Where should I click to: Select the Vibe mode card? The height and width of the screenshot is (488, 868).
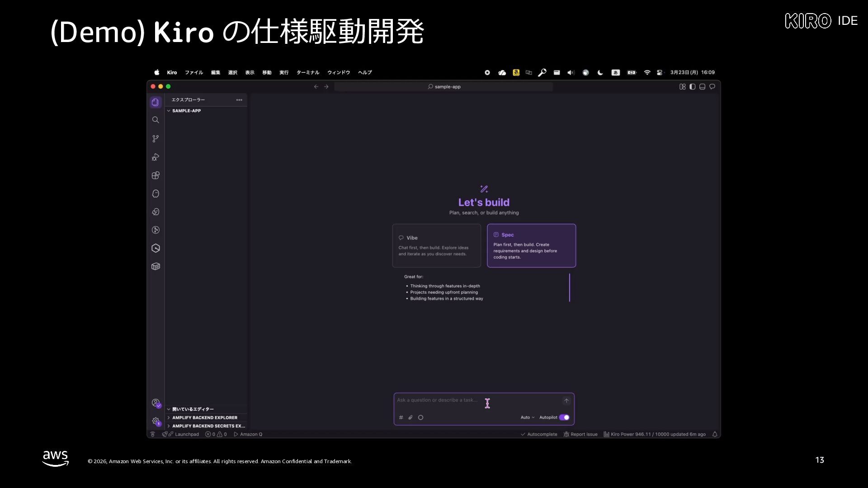pos(437,245)
